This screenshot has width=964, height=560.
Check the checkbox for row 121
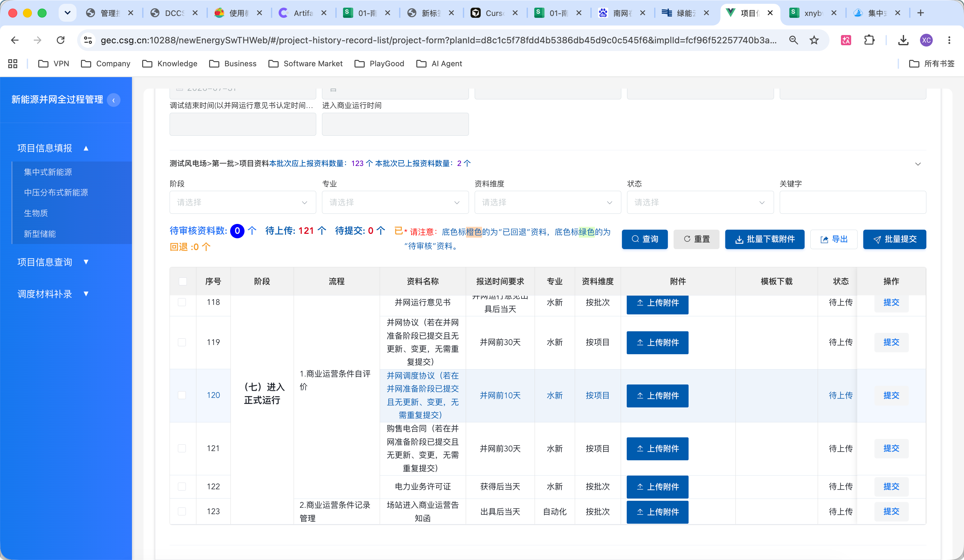tap(182, 448)
